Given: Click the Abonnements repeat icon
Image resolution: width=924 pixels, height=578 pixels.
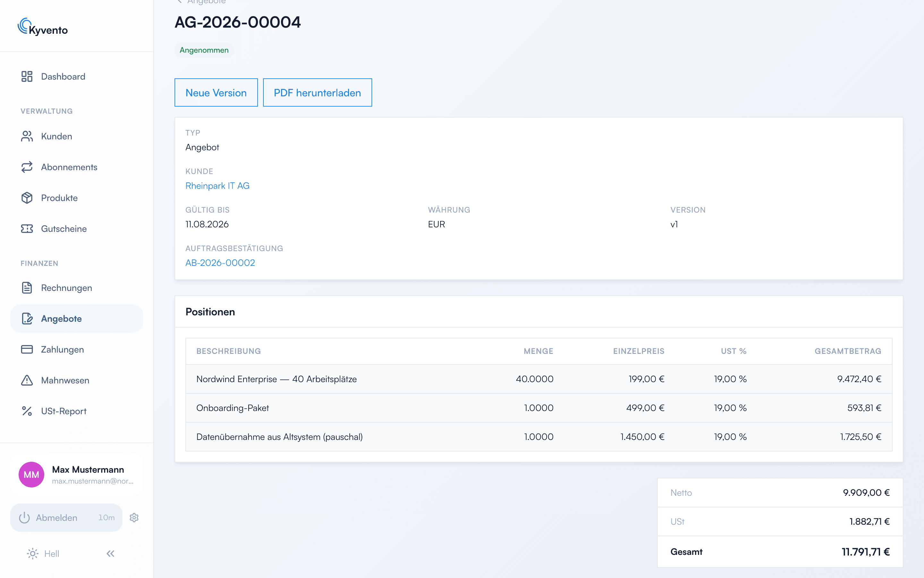Looking at the screenshot, I should coord(27,167).
